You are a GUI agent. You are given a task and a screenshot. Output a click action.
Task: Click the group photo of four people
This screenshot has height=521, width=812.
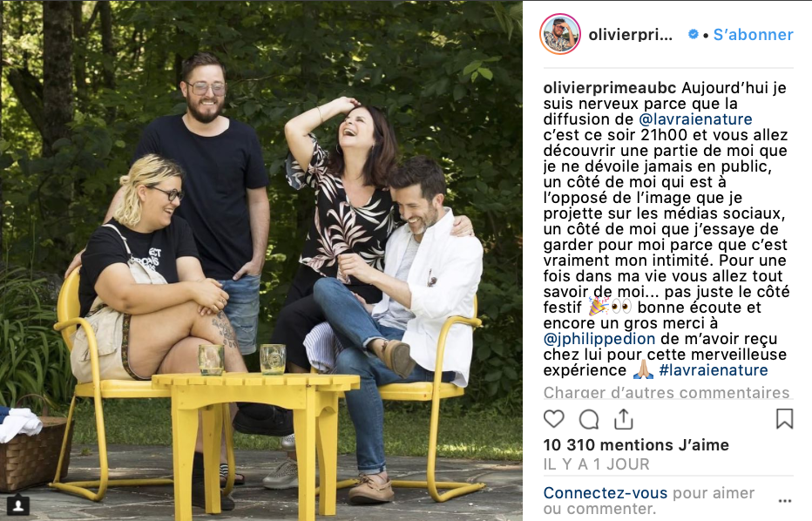[261, 260]
